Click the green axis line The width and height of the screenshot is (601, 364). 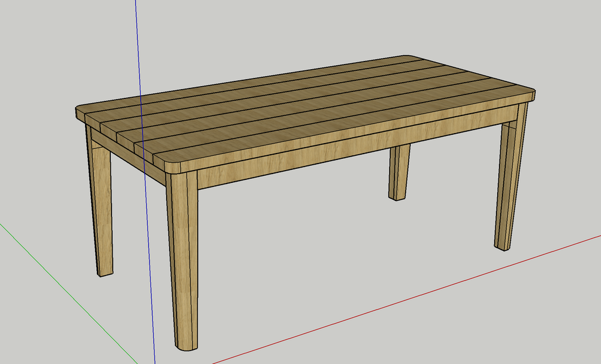coord(68,294)
